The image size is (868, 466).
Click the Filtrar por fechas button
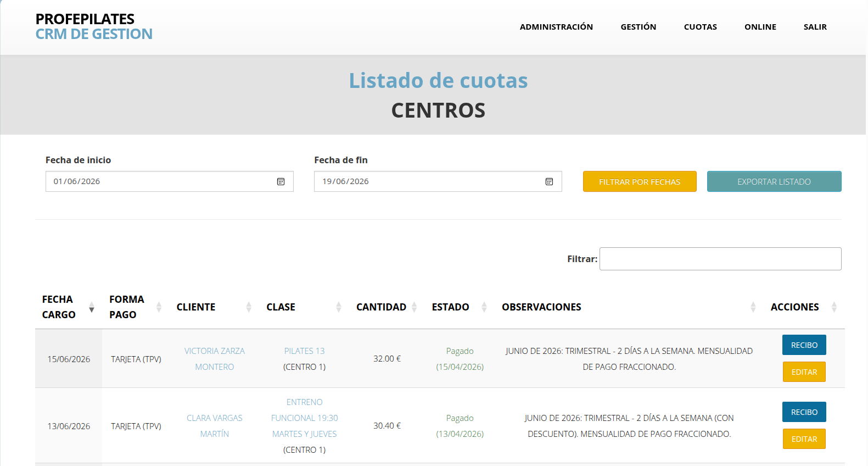[640, 181]
